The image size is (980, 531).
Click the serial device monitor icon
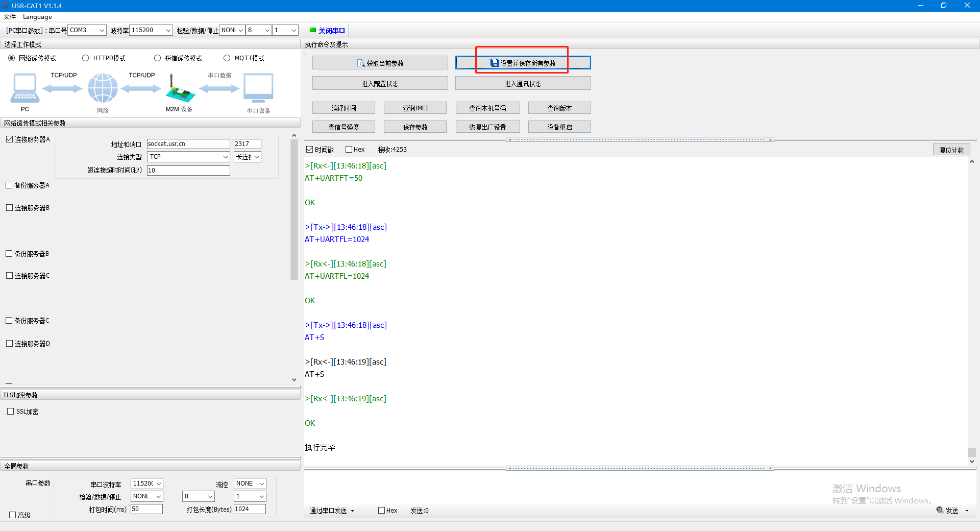[258, 88]
